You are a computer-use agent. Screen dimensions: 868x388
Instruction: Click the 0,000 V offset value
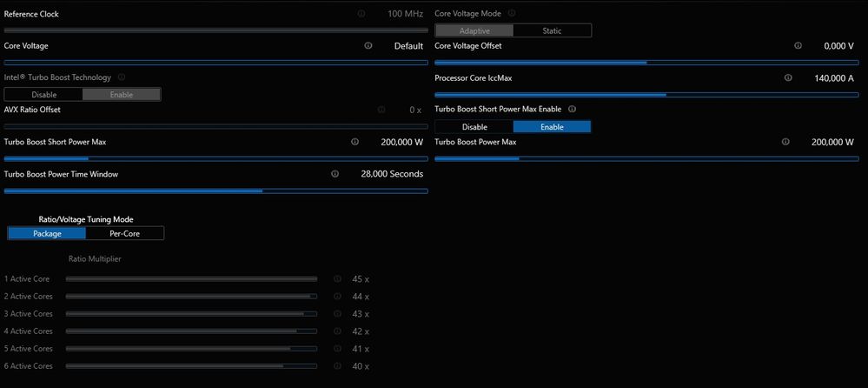[838, 46]
